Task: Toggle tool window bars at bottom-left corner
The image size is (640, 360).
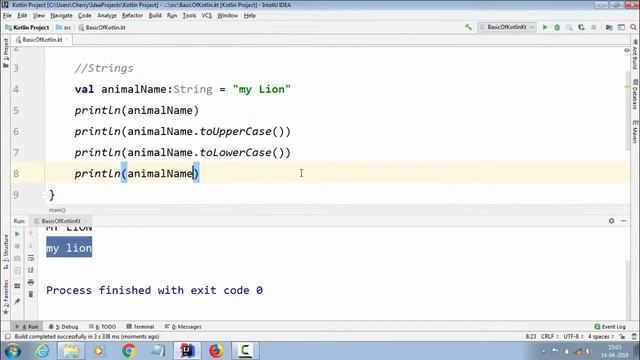Action: 8,337
